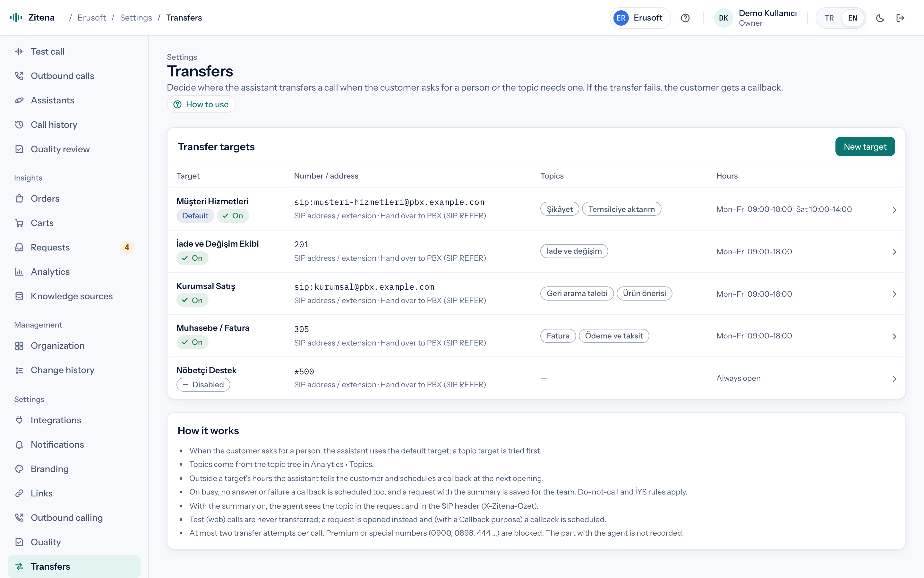Switch language to TR
The image size is (924, 578).
[829, 18]
